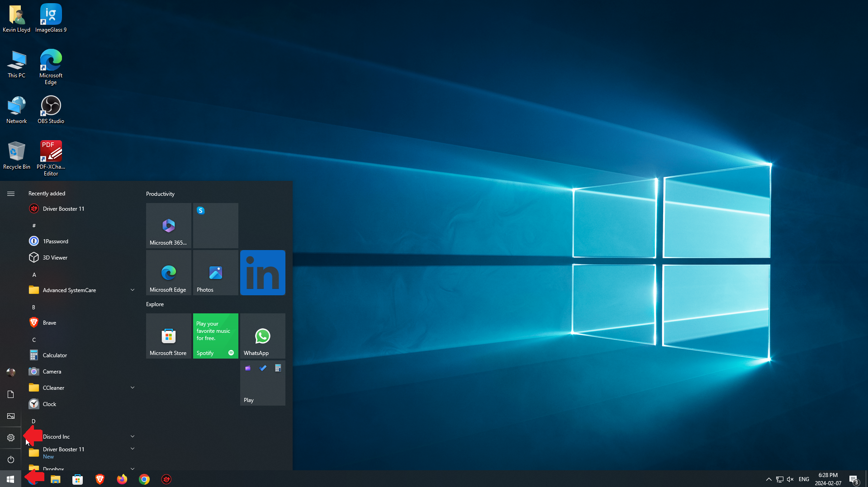This screenshot has height=487, width=868.
Task: Select PDF-XChange Editor desktop shortcut
Action: (51, 158)
